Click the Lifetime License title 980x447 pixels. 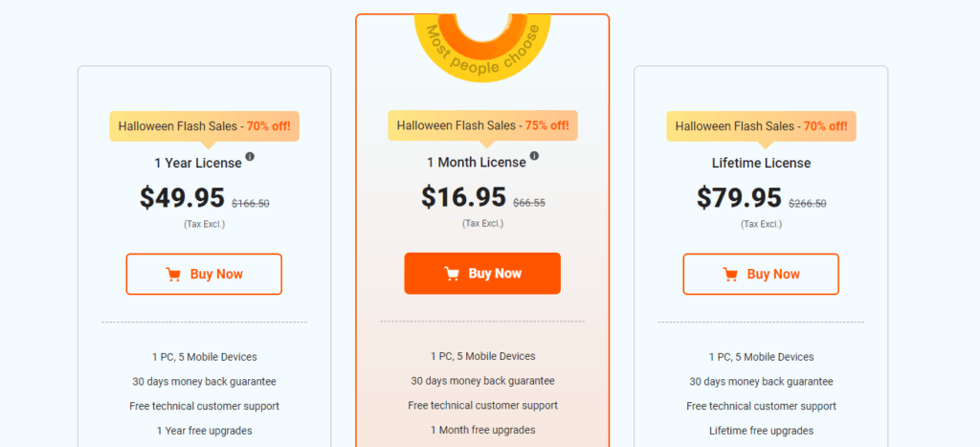(x=761, y=163)
